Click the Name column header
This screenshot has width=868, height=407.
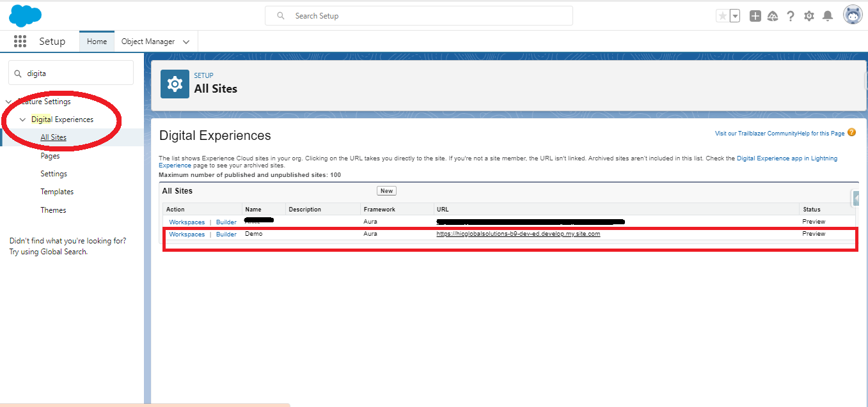click(x=253, y=210)
